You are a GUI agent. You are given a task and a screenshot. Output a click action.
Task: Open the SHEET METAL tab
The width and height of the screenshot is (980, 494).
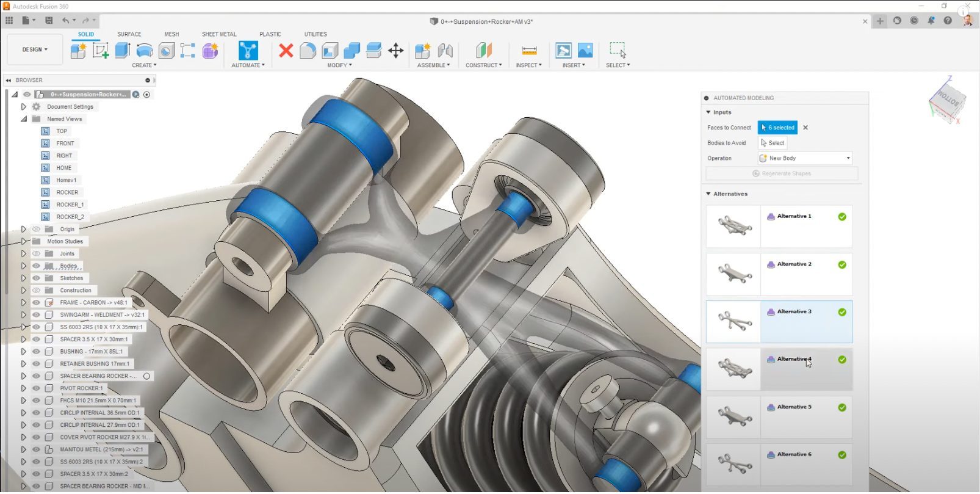219,34
